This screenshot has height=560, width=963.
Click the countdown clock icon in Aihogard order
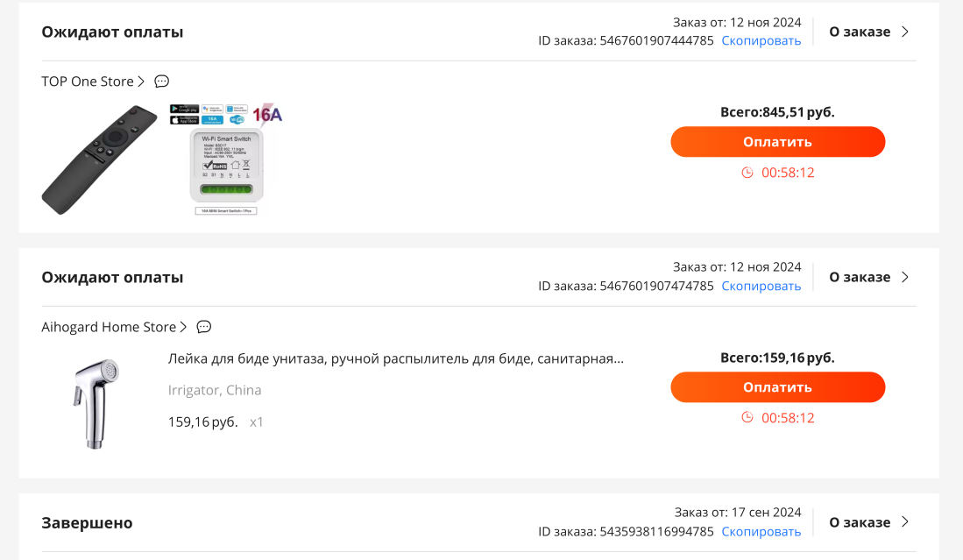747,418
